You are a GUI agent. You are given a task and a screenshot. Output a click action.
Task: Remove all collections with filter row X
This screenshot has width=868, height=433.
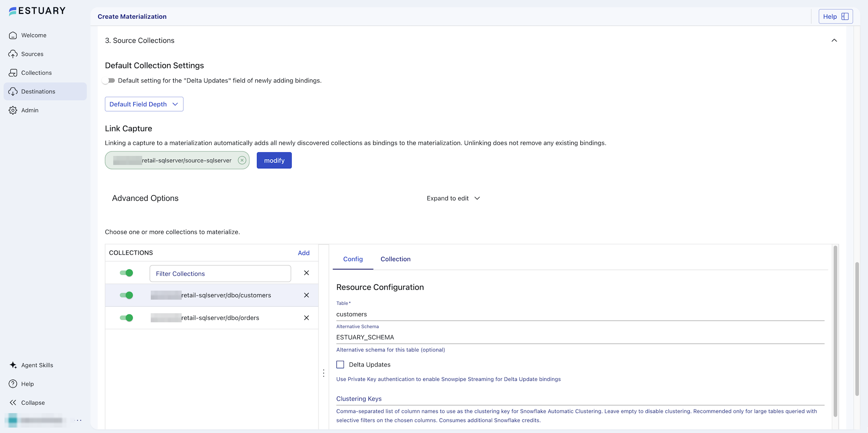pos(306,273)
